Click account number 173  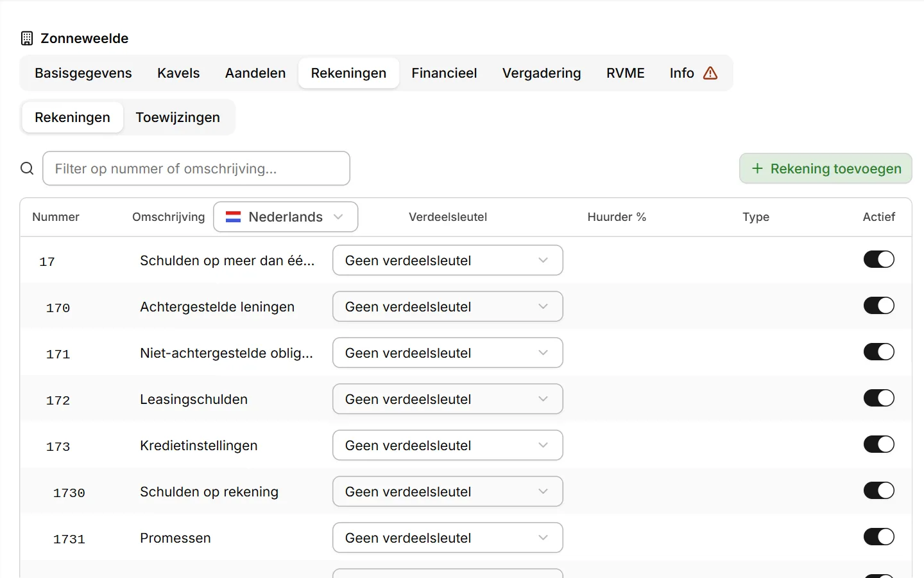(58, 446)
